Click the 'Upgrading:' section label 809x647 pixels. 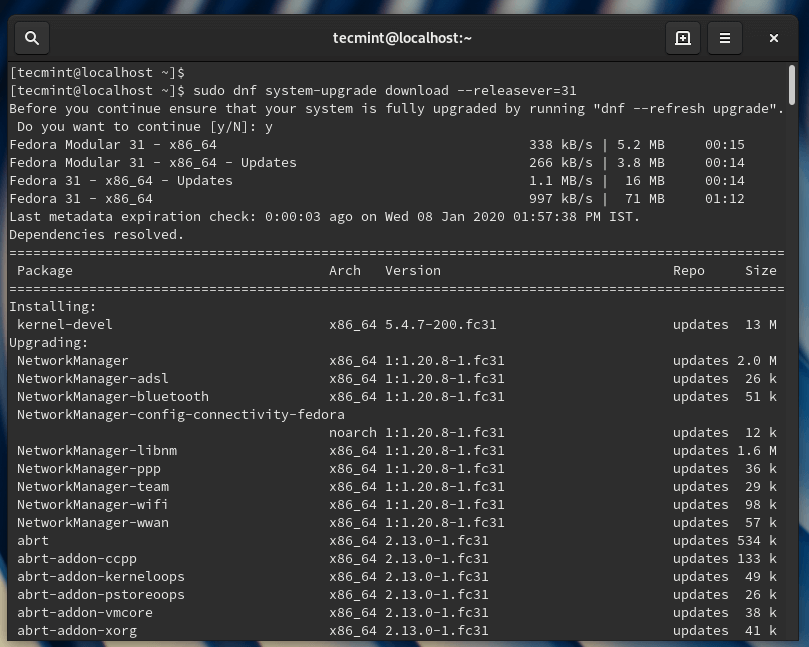click(48, 343)
